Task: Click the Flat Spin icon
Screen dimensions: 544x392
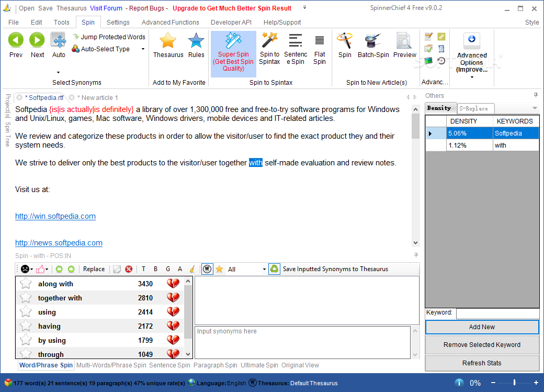Action: (x=320, y=40)
